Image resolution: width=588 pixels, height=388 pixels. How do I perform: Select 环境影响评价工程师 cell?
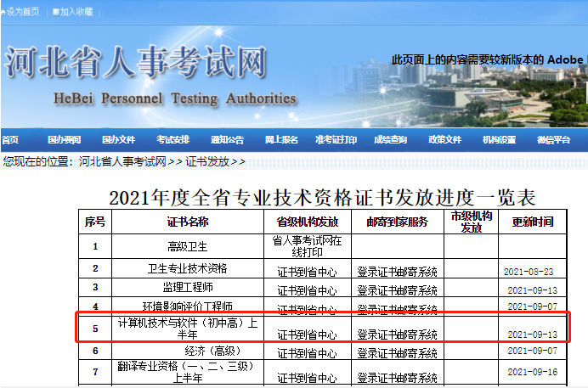coord(188,306)
